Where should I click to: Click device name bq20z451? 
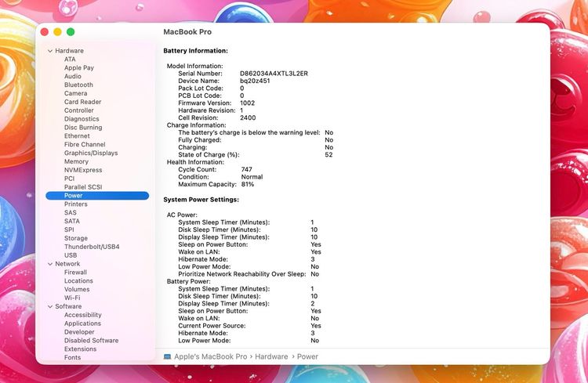pyautogui.click(x=255, y=81)
